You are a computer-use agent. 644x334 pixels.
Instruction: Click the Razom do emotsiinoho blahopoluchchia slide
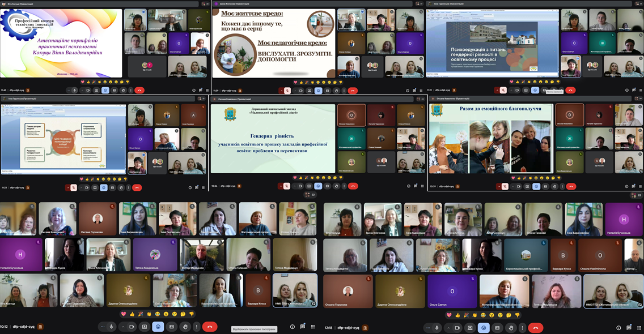[490, 139]
